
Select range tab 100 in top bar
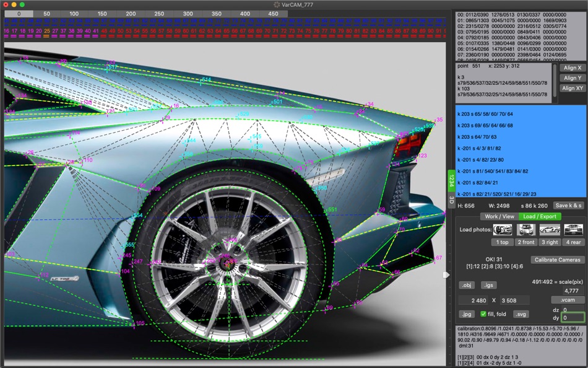74,14
